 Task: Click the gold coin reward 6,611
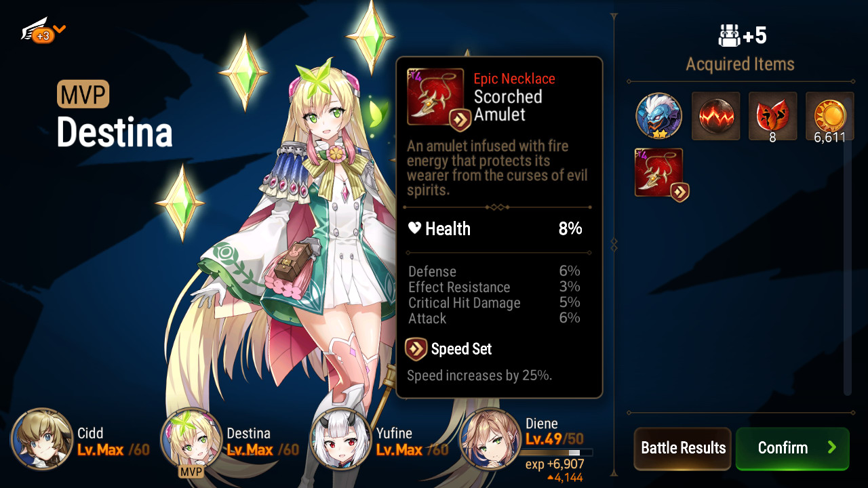click(829, 116)
